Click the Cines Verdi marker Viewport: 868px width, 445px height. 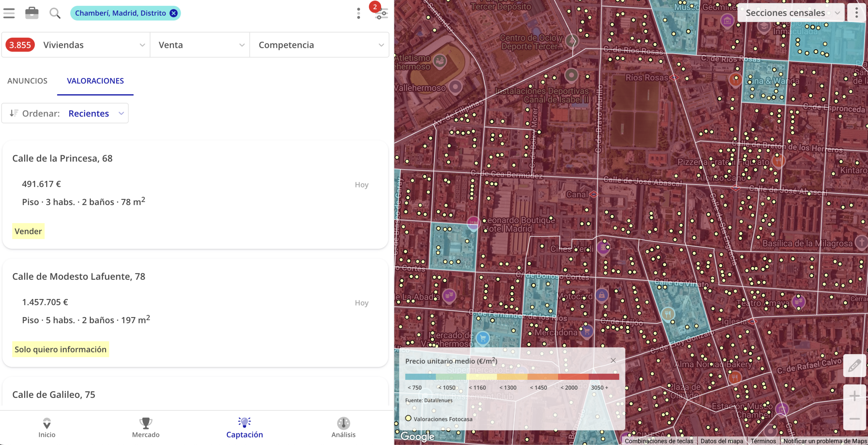[603, 247]
